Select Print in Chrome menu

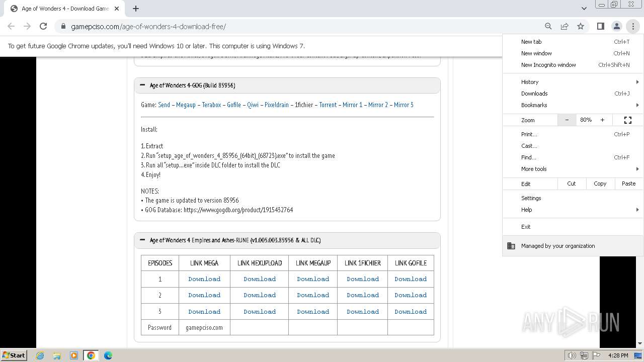coord(573,134)
